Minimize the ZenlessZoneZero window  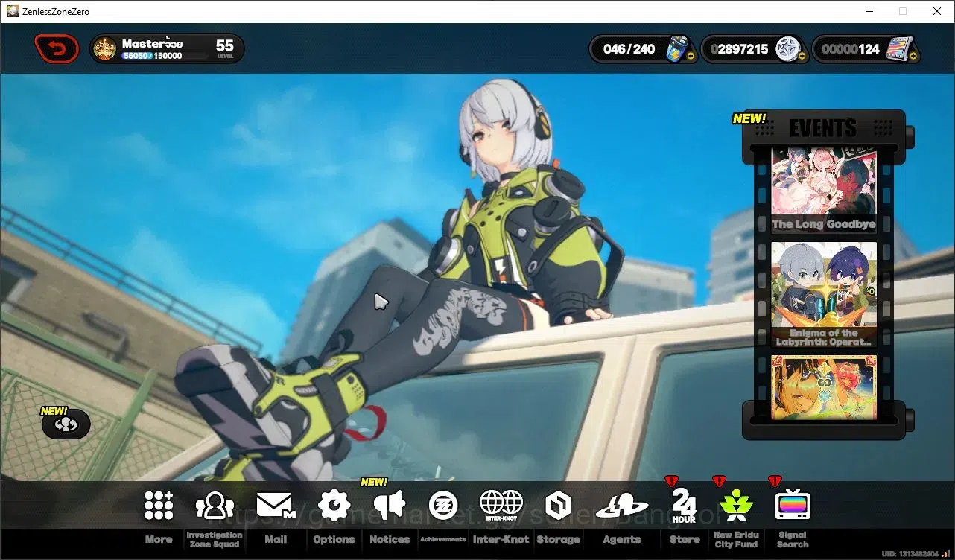869,11
